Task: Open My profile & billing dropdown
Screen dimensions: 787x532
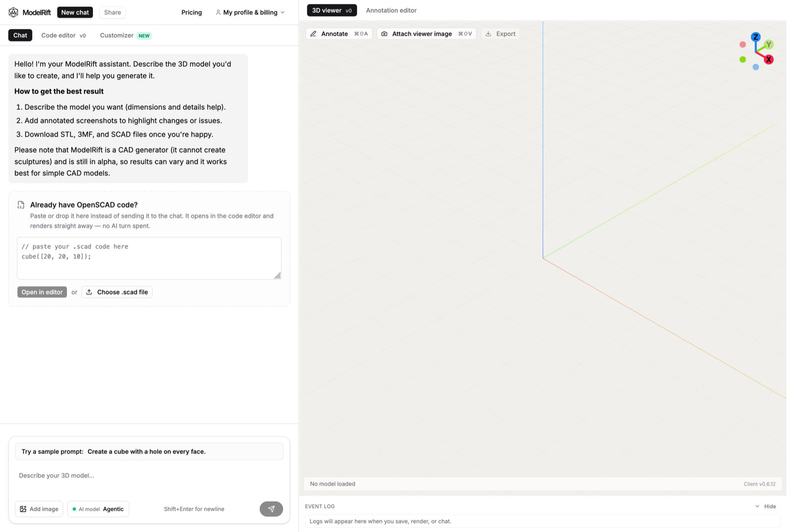Action: [250, 12]
